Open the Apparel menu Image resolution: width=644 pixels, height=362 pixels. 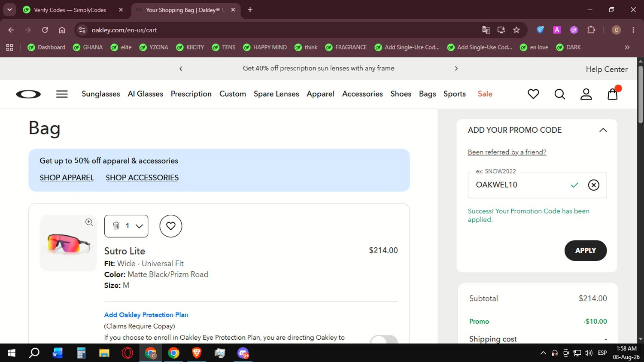tap(320, 94)
